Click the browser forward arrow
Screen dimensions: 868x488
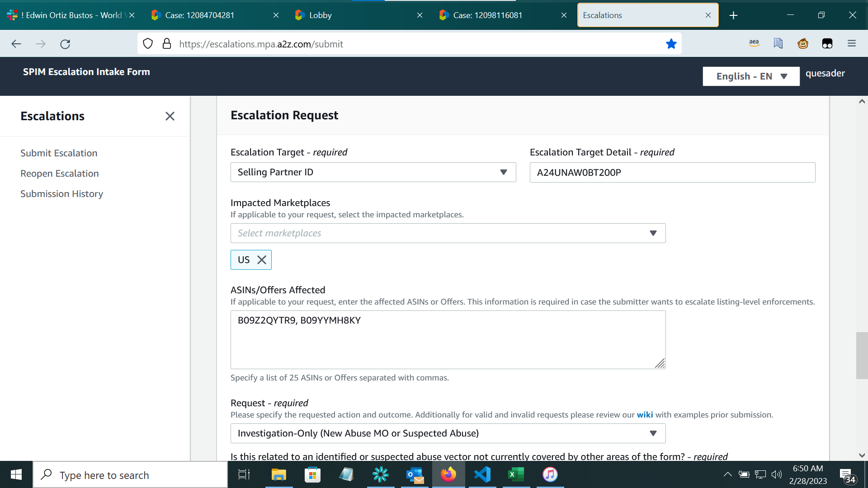[x=41, y=44]
